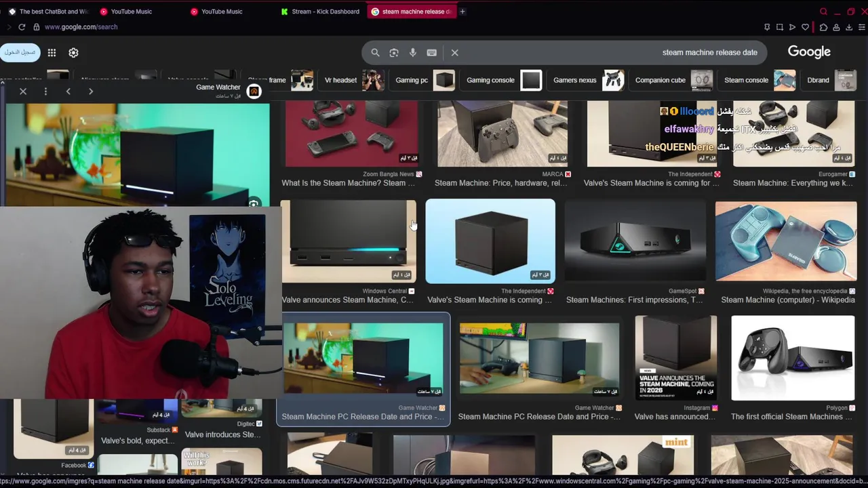Open 'The first official Steam Machines' link
The width and height of the screenshot is (868, 488).
(791, 417)
